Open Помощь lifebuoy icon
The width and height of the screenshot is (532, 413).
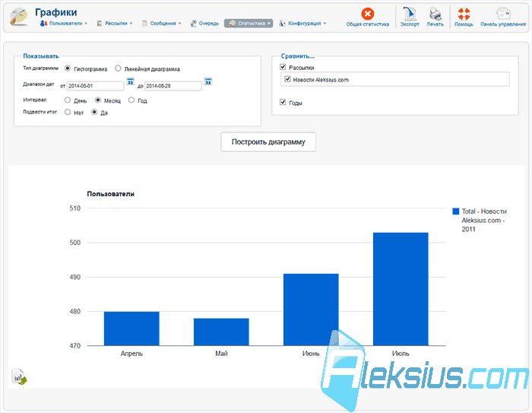click(464, 14)
